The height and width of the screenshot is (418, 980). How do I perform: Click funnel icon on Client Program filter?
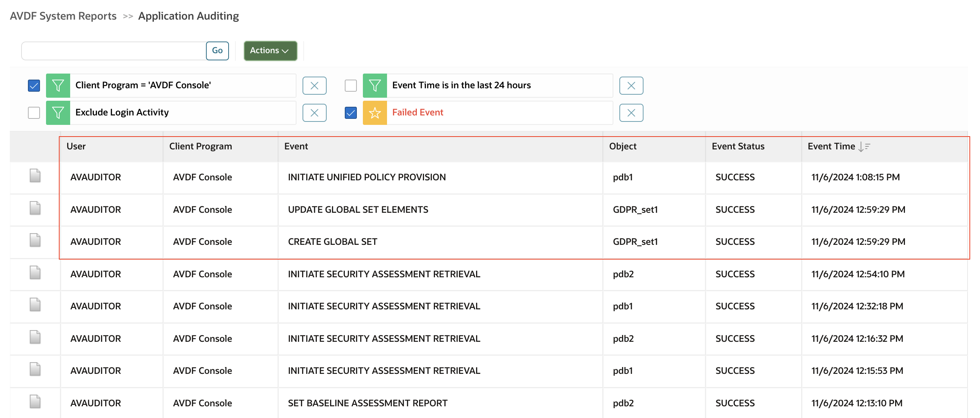(57, 85)
